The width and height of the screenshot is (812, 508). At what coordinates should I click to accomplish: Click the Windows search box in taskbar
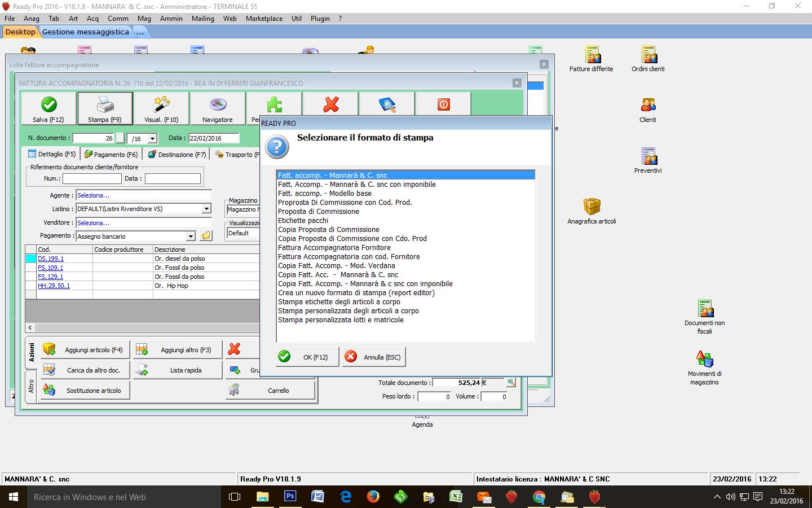coord(124,497)
